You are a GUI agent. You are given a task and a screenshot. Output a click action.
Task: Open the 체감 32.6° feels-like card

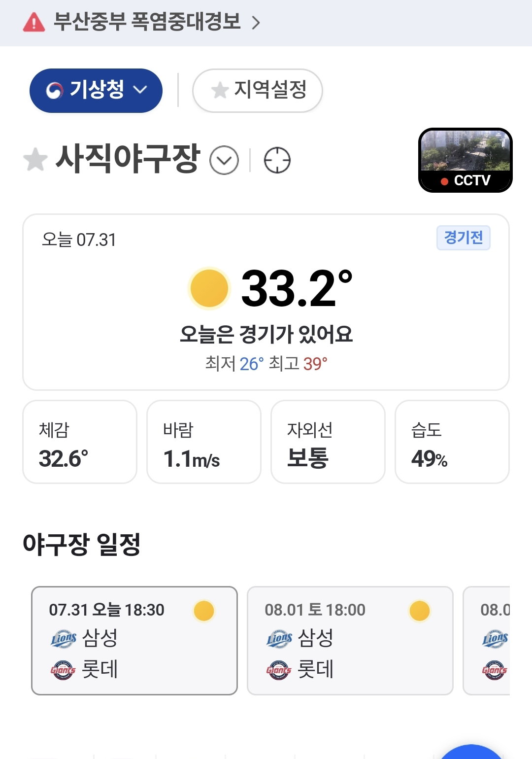[x=80, y=442]
